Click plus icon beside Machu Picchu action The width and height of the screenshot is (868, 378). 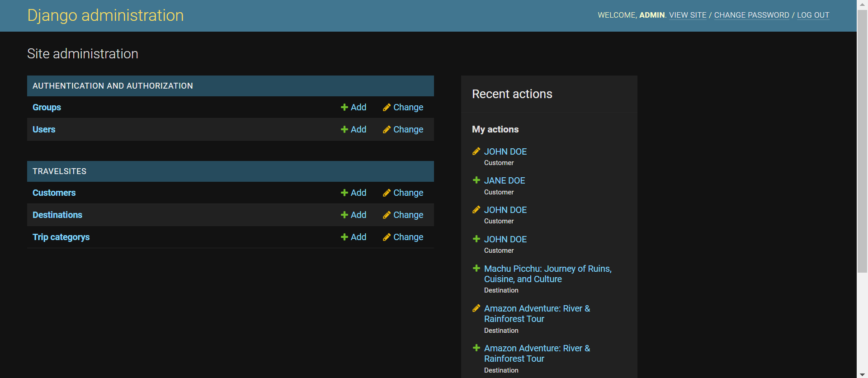pos(476,268)
